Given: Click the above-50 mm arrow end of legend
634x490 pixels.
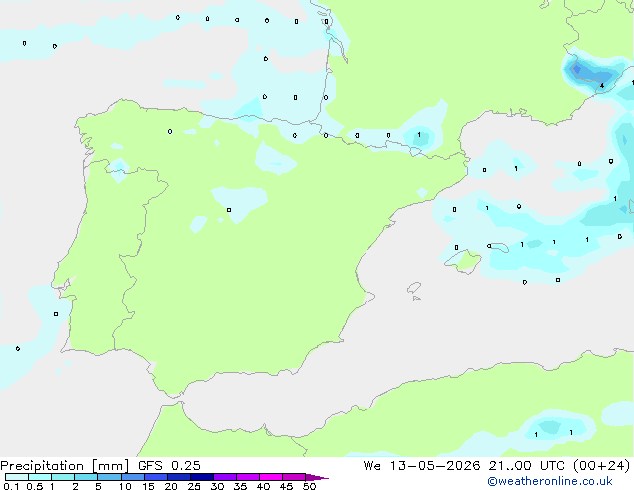Looking at the screenshot, I should [x=317, y=477].
